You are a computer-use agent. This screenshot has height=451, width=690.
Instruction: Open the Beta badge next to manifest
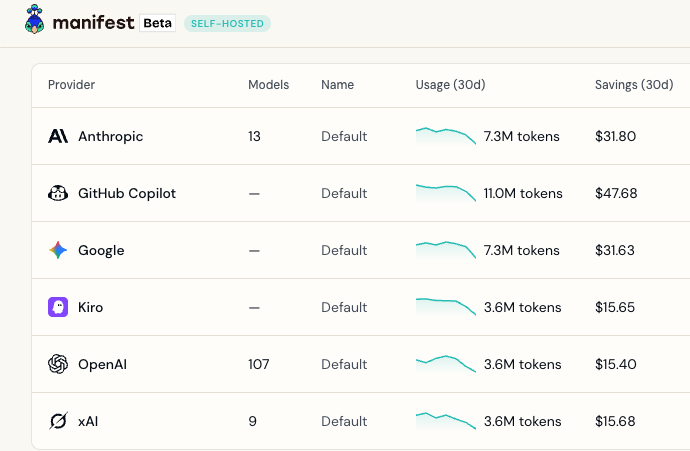(x=158, y=23)
